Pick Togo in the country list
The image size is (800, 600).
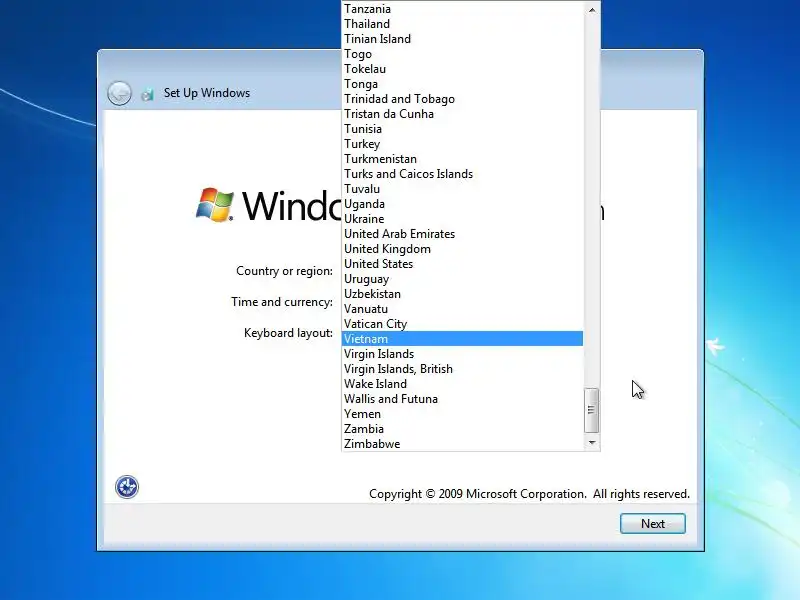(462, 54)
